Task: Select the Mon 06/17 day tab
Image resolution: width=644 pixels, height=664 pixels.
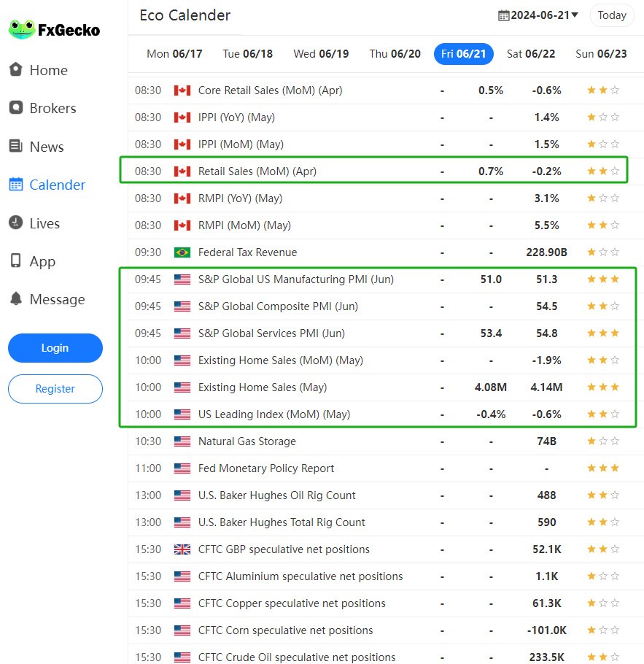Action: tap(174, 54)
